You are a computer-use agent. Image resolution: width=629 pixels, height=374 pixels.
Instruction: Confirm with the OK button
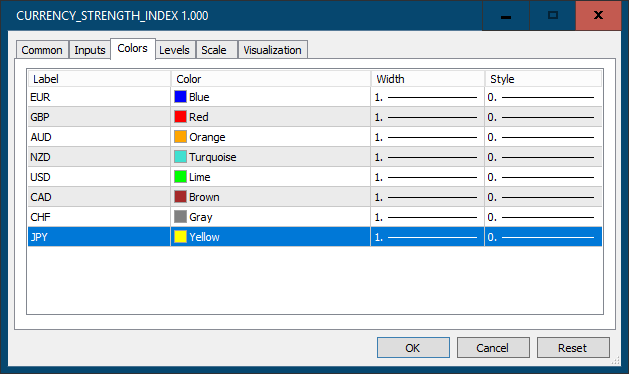(x=413, y=348)
